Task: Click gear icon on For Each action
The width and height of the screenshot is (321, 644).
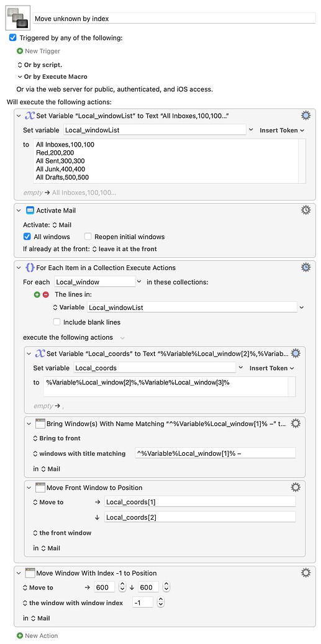Action: tap(306, 268)
